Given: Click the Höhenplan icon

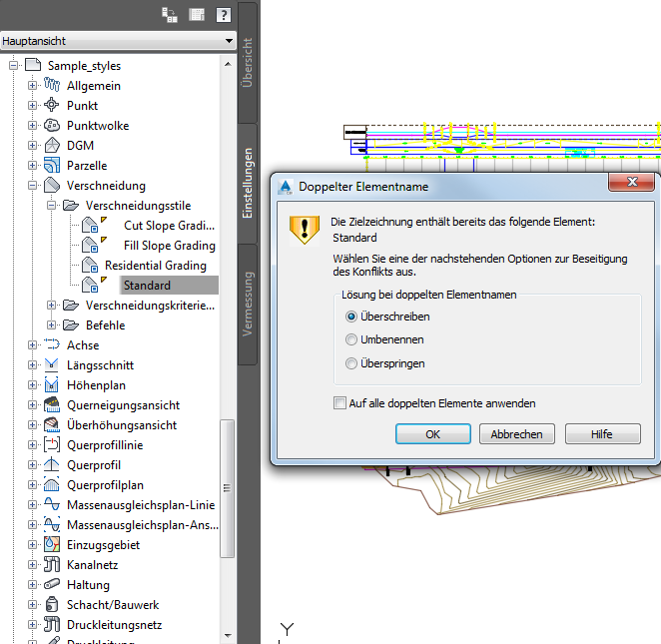Looking at the screenshot, I should pyautogui.click(x=52, y=384).
